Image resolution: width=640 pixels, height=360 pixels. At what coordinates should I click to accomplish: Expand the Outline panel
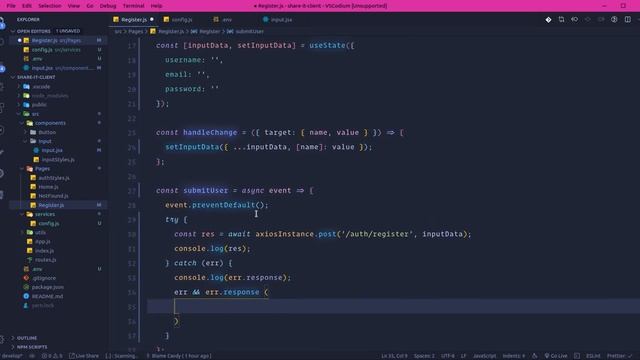tap(27, 338)
